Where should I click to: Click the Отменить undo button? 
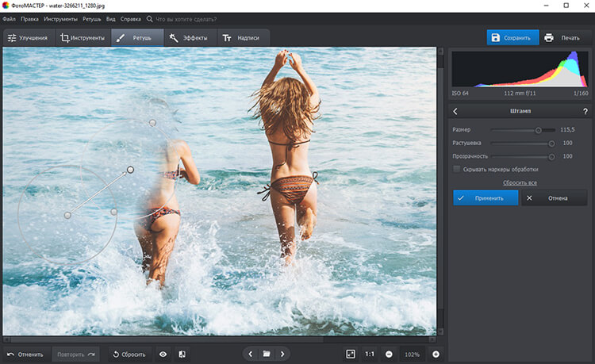coord(25,354)
